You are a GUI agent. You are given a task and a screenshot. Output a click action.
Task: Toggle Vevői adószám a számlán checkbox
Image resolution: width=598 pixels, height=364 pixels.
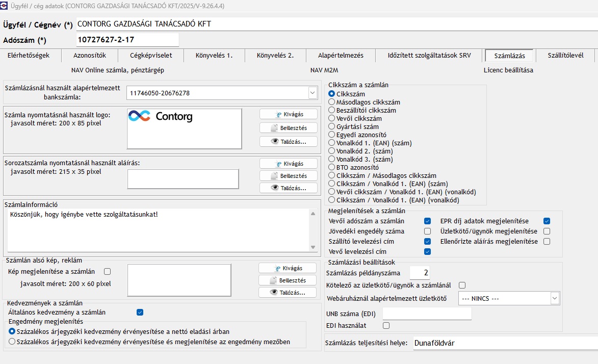point(428,221)
